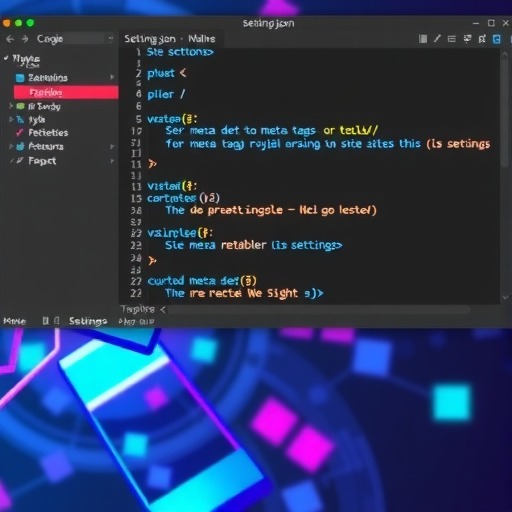Click the first status bar column icon
512x512 pixels.
coord(45,321)
